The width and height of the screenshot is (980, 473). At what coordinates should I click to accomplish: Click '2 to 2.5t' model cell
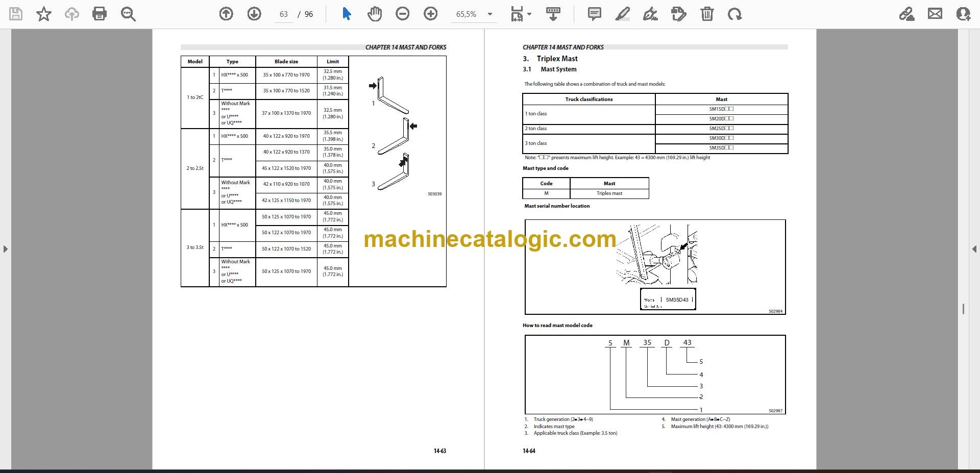195,168
